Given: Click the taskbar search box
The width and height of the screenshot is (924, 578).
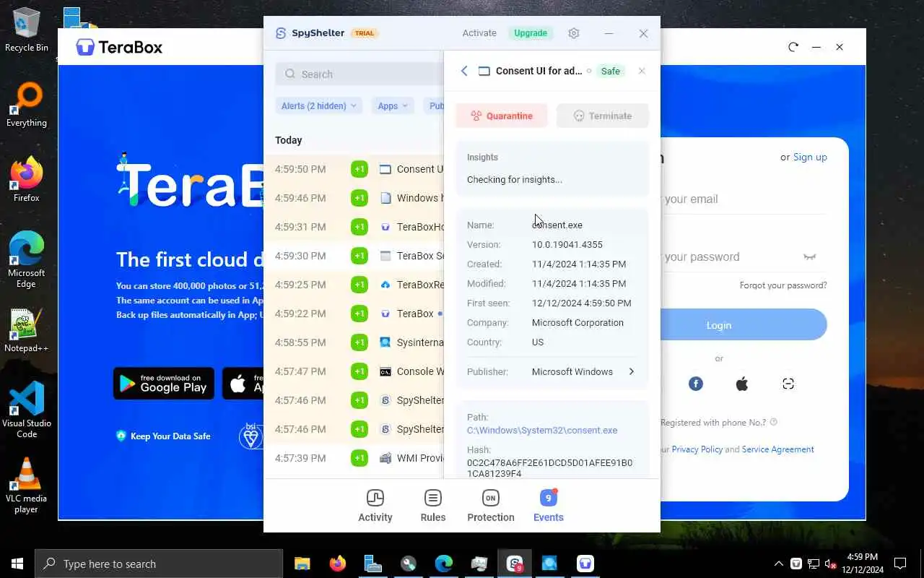Looking at the screenshot, I should [159, 564].
